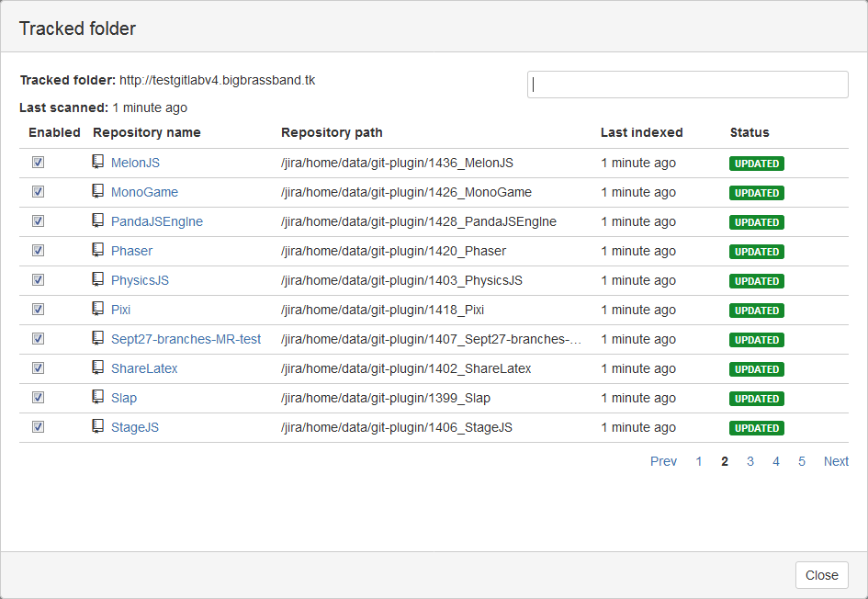The image size is (868, 599).
Task: Disable the StageJS repository checkbox
Action: (39, 426)
